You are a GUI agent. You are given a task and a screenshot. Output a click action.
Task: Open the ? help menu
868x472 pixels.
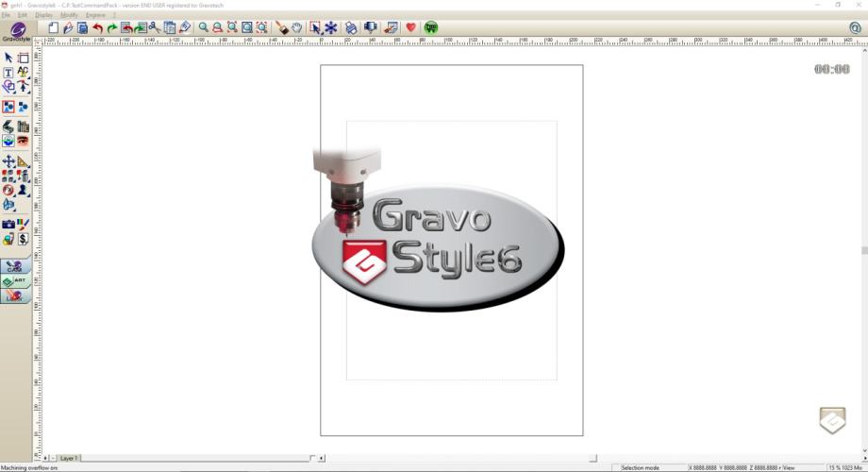tap(114, 15)
